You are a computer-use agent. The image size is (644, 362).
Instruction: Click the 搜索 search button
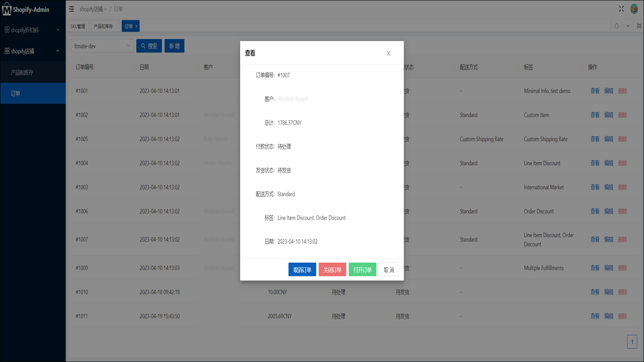(149, 46)
